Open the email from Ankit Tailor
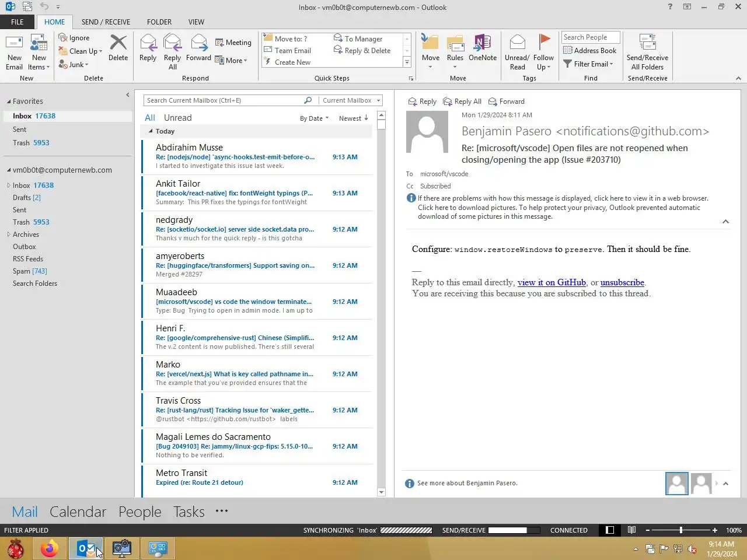The height and width of the screenshot is (560, 747). pyautogui.click(x=257, y=192)
